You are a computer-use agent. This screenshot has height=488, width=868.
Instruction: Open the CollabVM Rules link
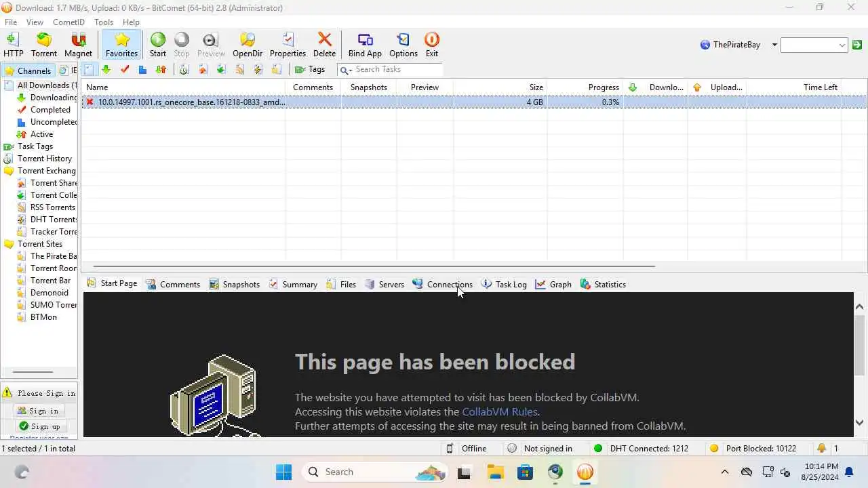pyautogui.click(x=500, y=411)
